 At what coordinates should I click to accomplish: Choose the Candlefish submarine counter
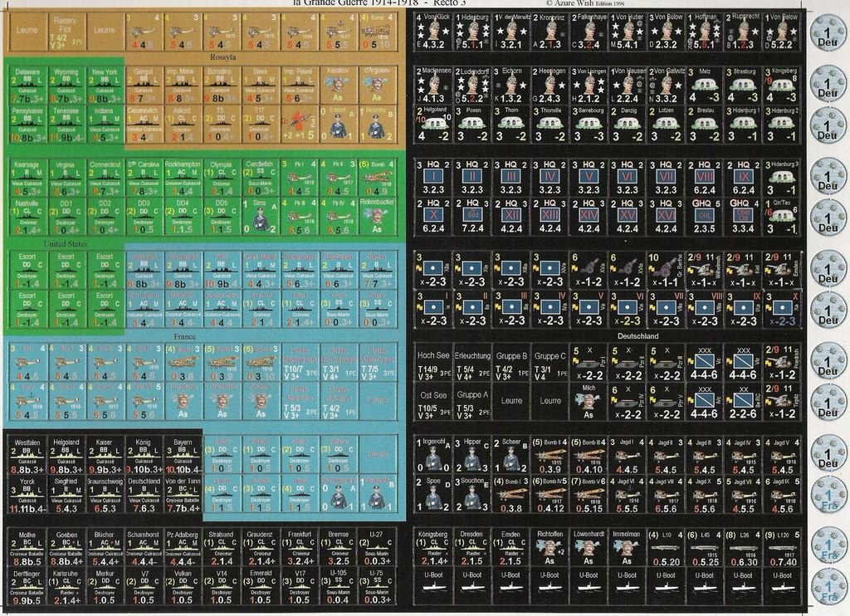(260, 177)
